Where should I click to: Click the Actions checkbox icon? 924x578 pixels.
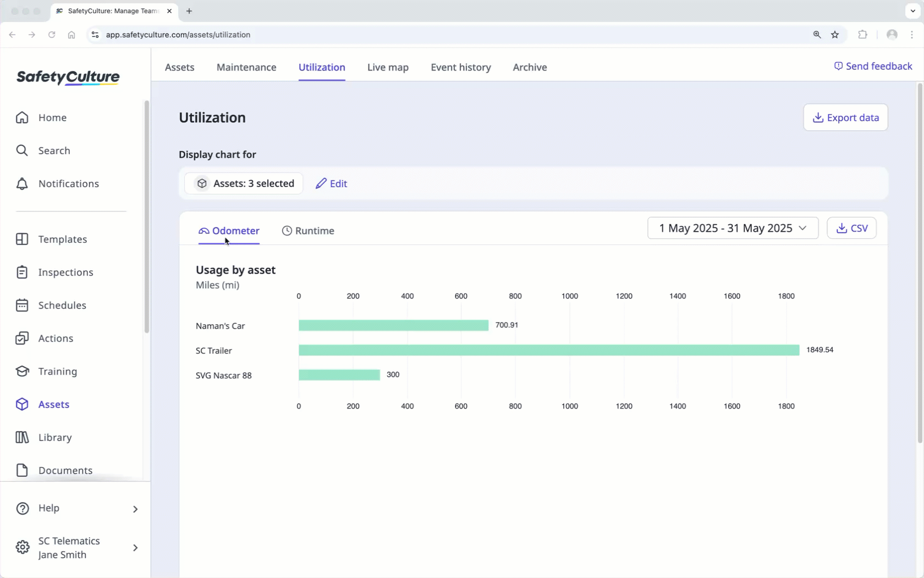[22, 338]
